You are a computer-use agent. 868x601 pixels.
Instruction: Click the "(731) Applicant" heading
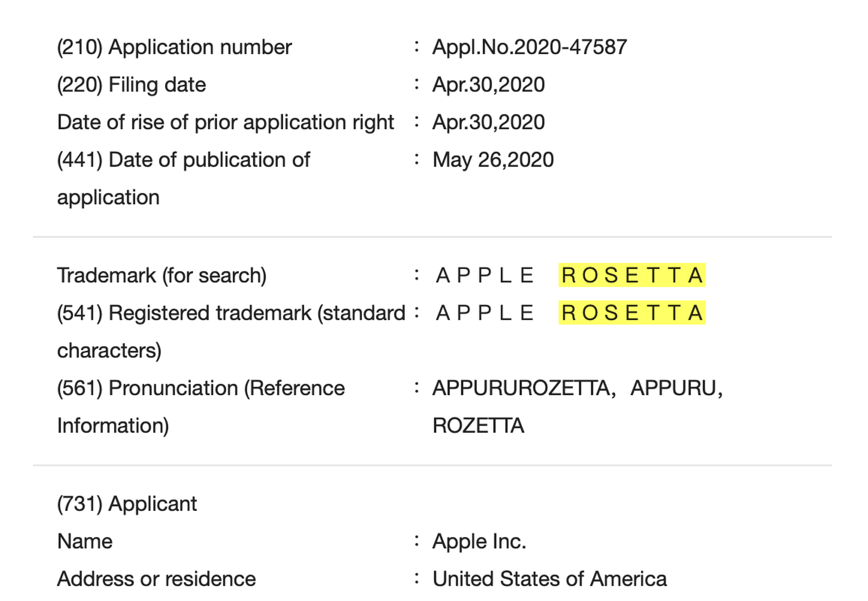click(x=127, y=504)
